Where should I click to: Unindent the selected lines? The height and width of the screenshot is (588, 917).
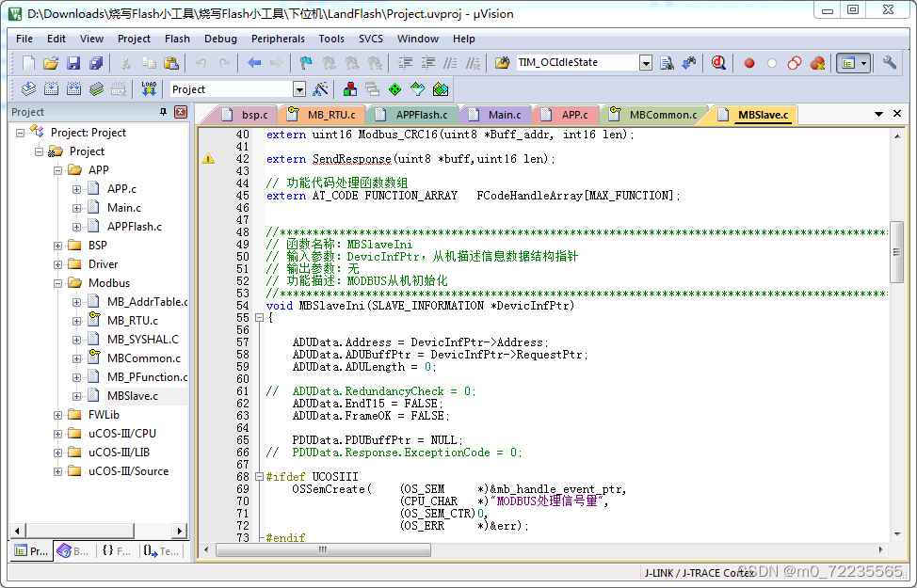(428, 62)
